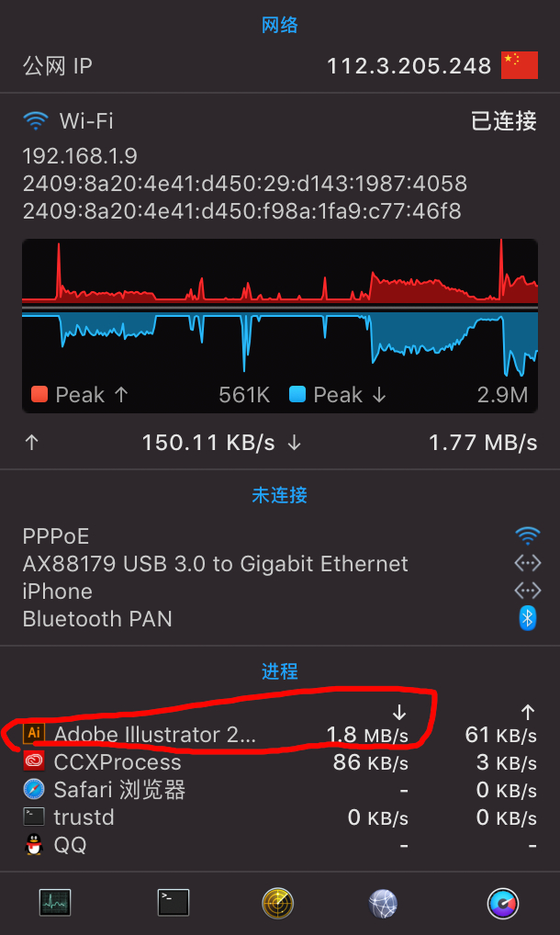
Task: Select the PPPoE network entry
Action: tap(56, 535)
